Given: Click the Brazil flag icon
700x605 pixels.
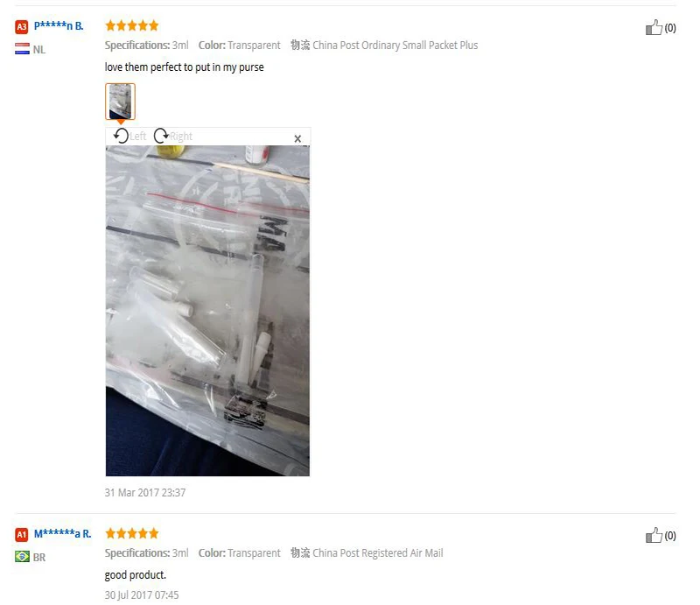Looking at the screenshot, I should (23, 557).
